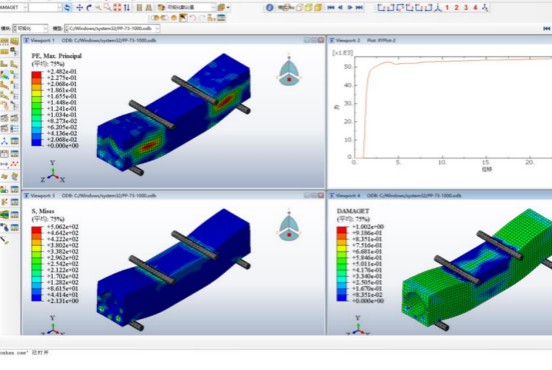Viewport: 552px width, 370px height.
Task: Select the Magnify View tool
Action: pos(98,7)
